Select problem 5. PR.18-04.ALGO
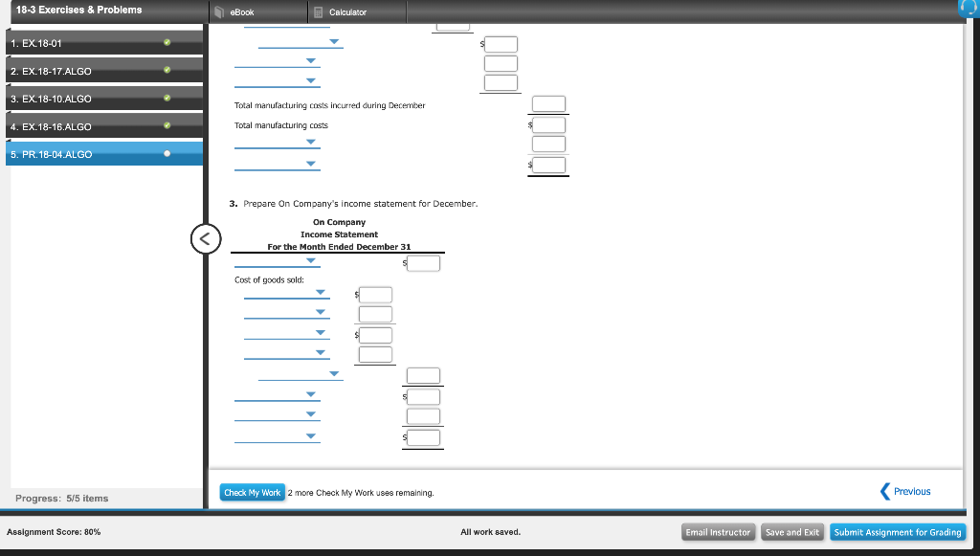980x556 pixels. tap(104, 154)
